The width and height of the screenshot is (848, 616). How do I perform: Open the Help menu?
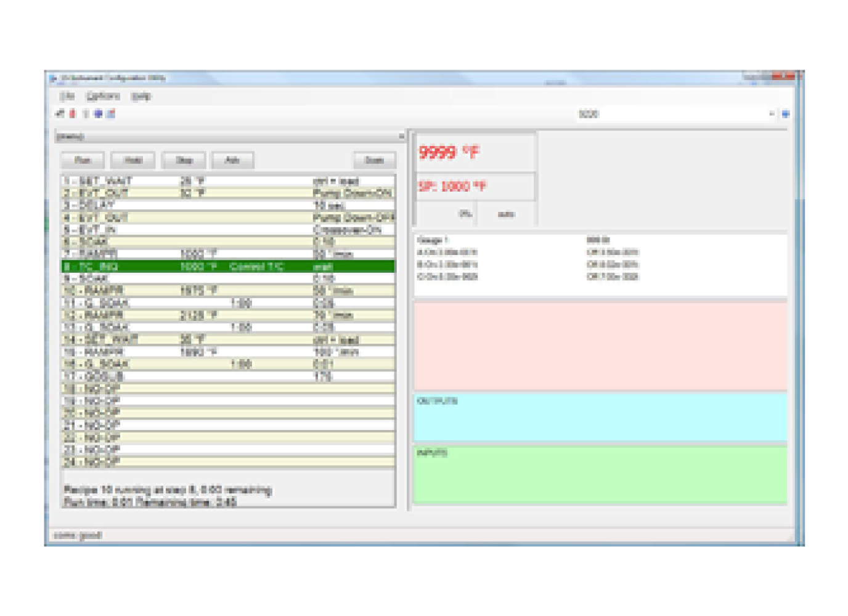139,97
